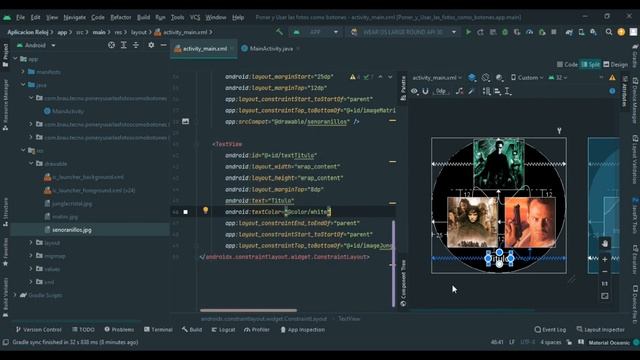Click the Guidelines icon in design toolbar

click(x=508, y=91)
